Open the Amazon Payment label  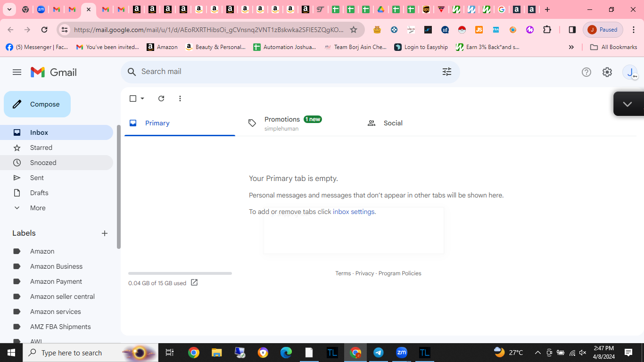point(57,281)
